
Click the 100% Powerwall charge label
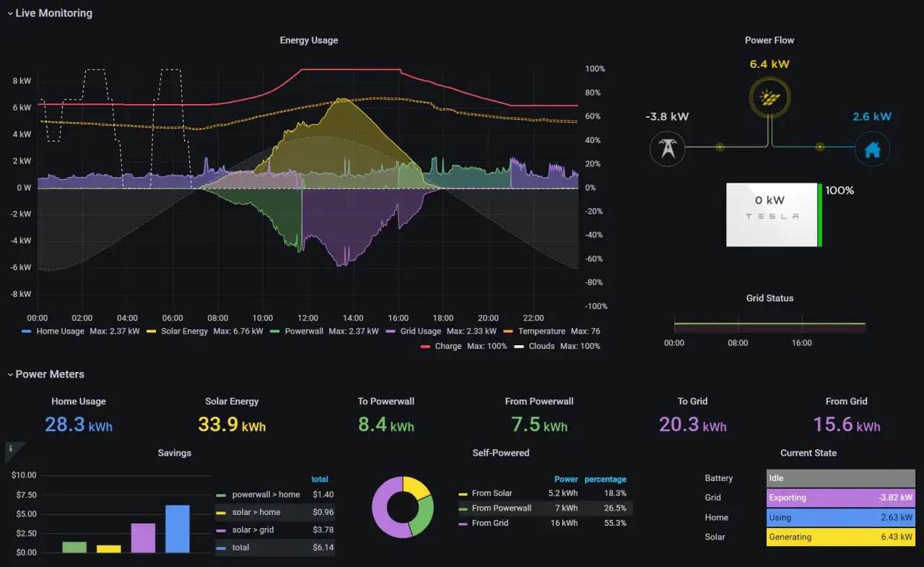pyautogui.click(x=840, y=191)
